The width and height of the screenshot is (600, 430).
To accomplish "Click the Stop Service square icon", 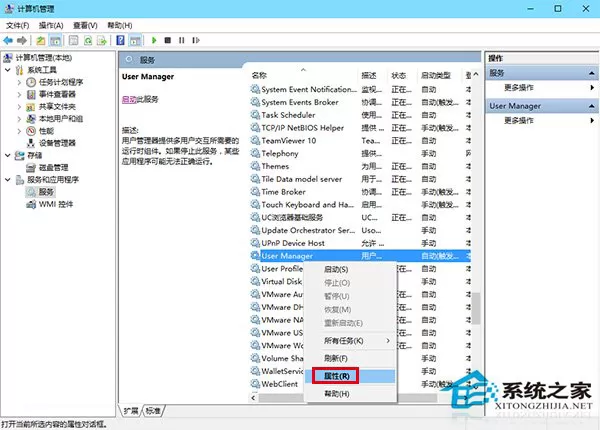I will 168,40.
